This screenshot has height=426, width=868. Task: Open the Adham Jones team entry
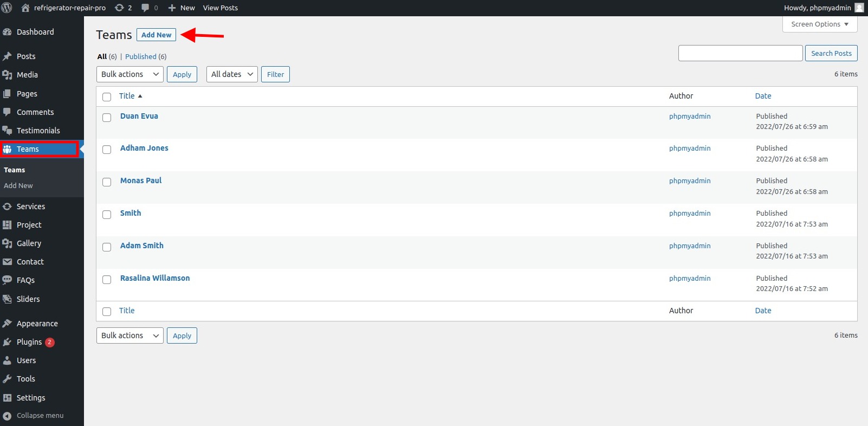click(x=144, y=148)
